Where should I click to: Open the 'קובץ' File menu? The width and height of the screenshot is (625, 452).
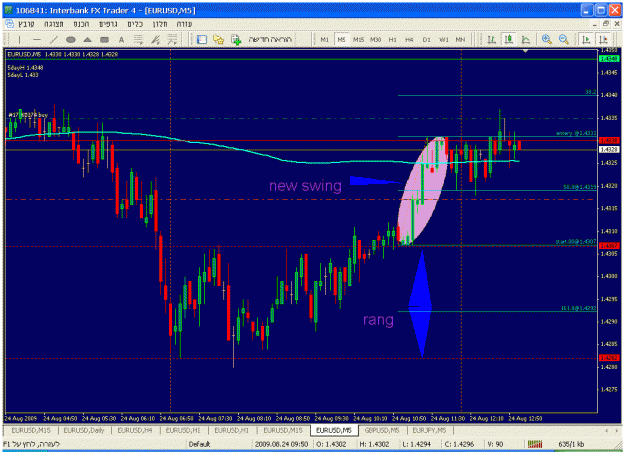[x=26, y=24]
